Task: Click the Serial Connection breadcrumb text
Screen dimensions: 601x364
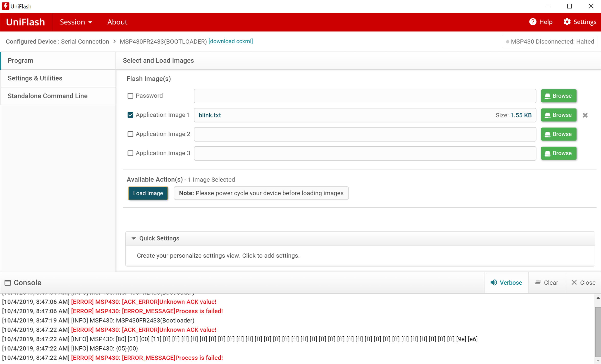Action: [x=85, y=42]
